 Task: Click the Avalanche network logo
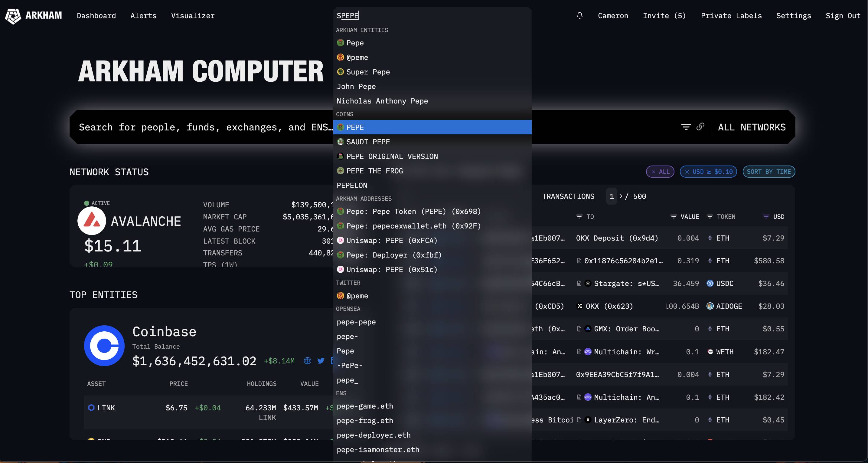(92, 221)
